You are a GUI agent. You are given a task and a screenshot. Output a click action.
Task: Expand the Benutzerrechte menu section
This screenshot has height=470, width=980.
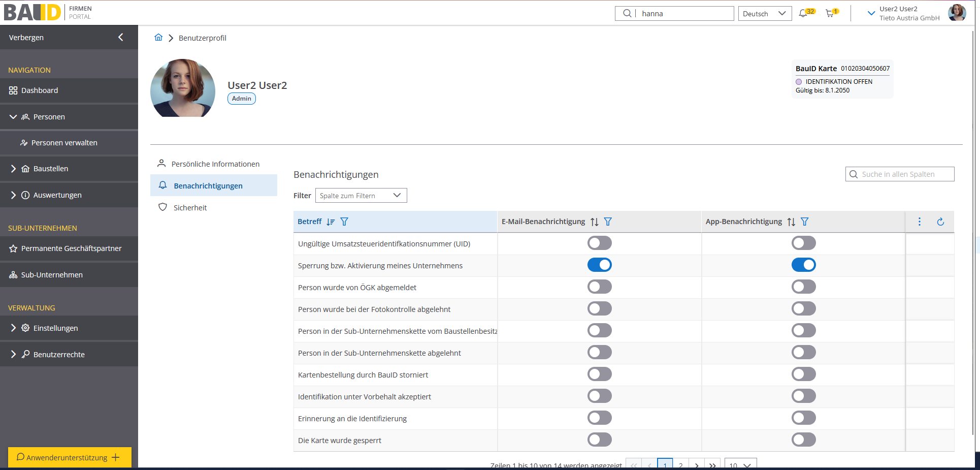13,355
